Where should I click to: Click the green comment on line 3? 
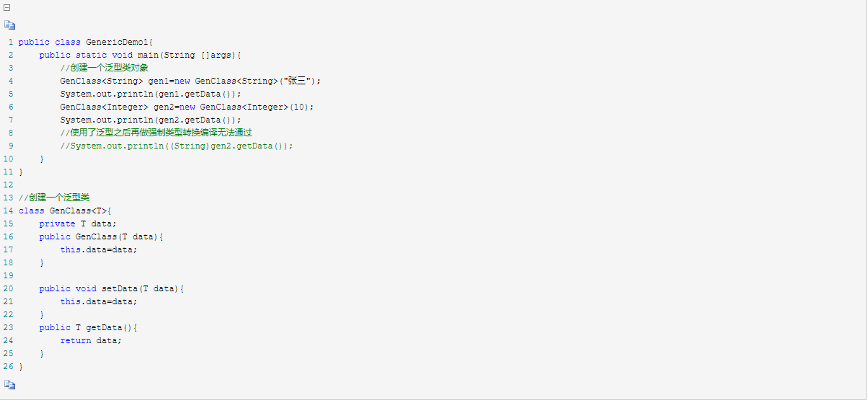(105, 68)
